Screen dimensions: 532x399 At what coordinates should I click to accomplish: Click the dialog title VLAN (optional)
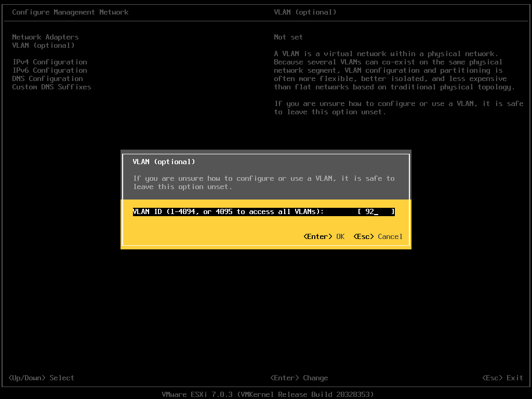pos(164,162)
